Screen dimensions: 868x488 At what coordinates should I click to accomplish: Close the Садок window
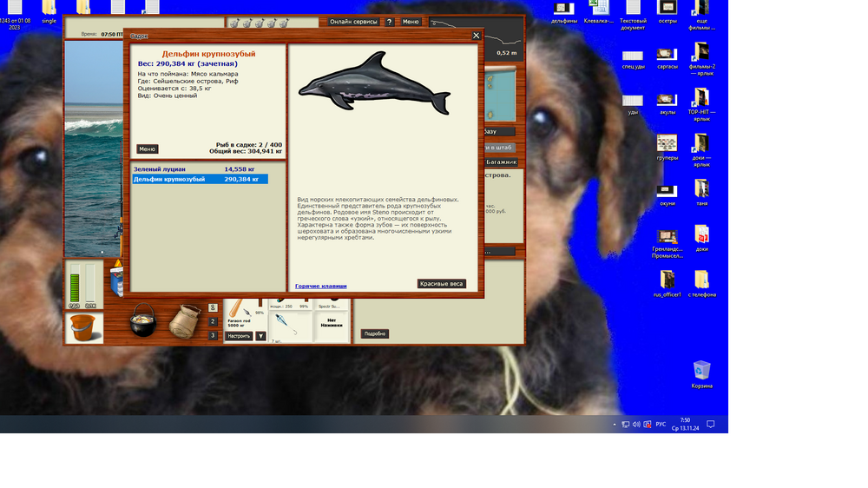pyautogui.click(x=476, y=36)
